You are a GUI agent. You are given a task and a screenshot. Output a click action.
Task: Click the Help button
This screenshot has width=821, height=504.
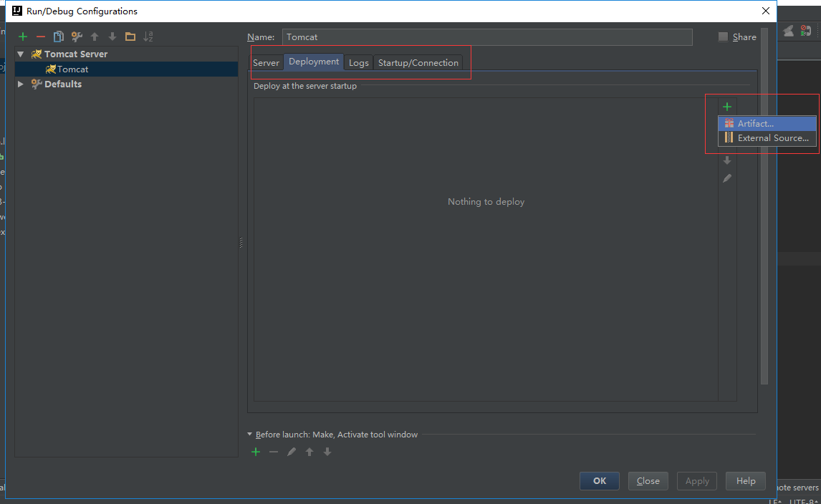745,481
